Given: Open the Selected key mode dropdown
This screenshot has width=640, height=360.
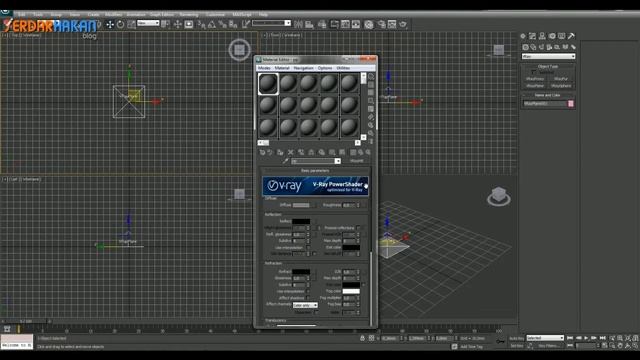Looking at the screenshot, I should tap(545, 338).
